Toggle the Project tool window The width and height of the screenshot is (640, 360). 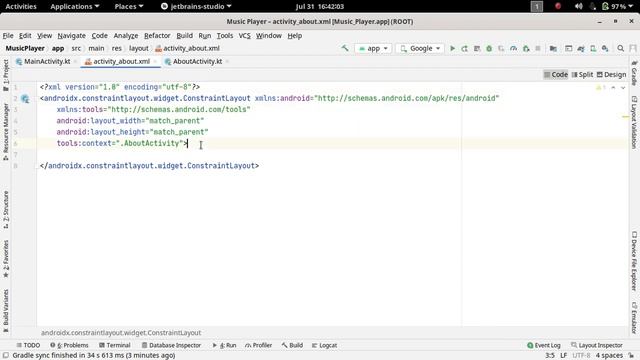point(6,75)
